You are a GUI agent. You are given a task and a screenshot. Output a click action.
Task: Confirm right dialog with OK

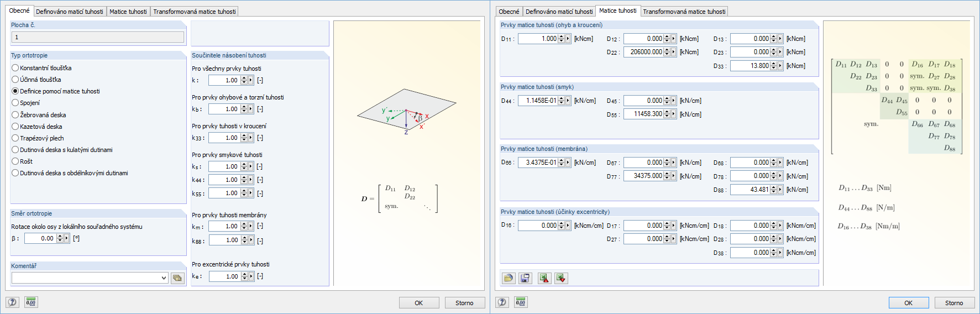coord(909,303)
